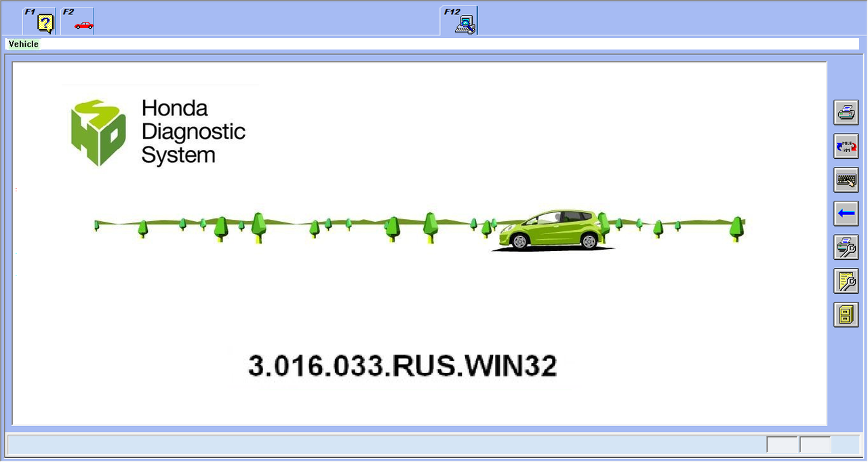Image resolution: width=868 pixels, height=462 pixels.
Task: Toggle the MILE/KM unit conversion icon
Action: tap(846, 147)
